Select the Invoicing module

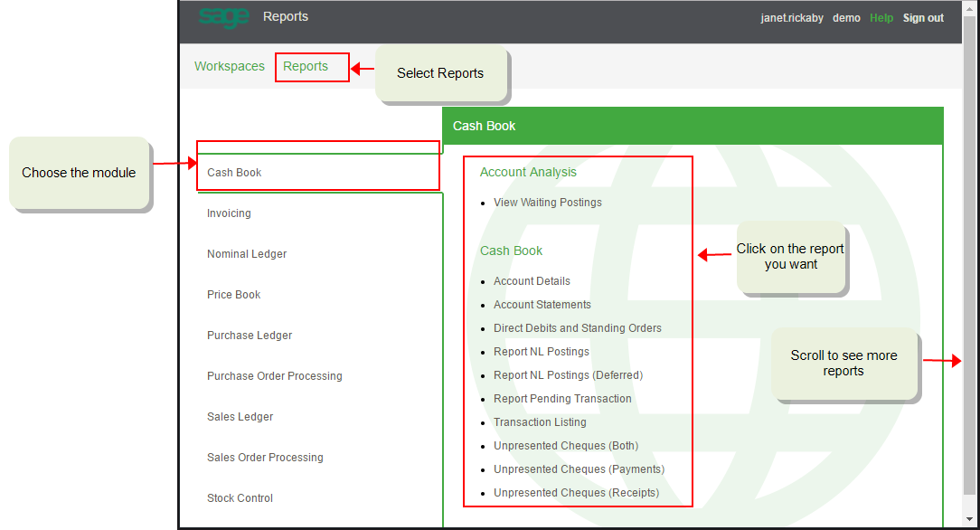pyautogui.click(x=229, y=213)
